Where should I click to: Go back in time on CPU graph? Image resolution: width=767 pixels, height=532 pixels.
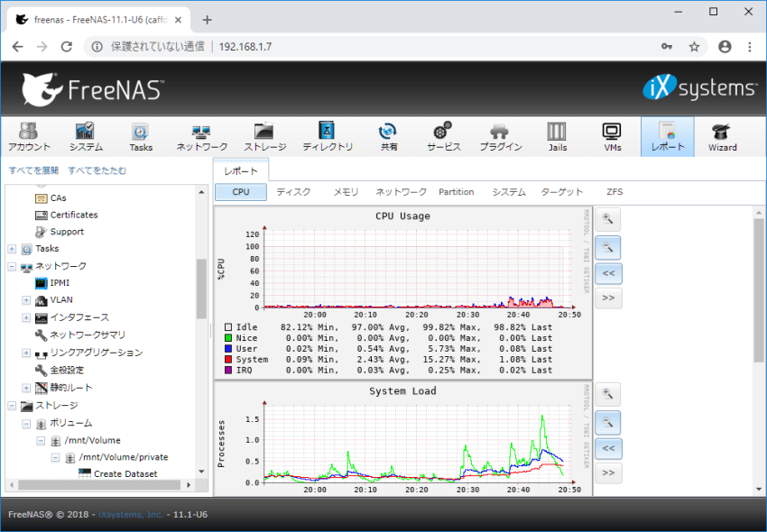tap(607, 271)
